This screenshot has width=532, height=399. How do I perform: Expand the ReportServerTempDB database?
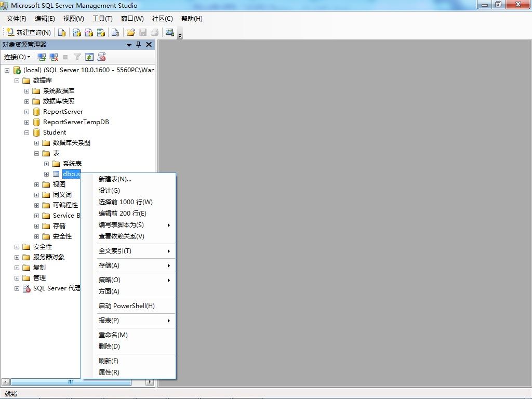[x=26, y=122]
